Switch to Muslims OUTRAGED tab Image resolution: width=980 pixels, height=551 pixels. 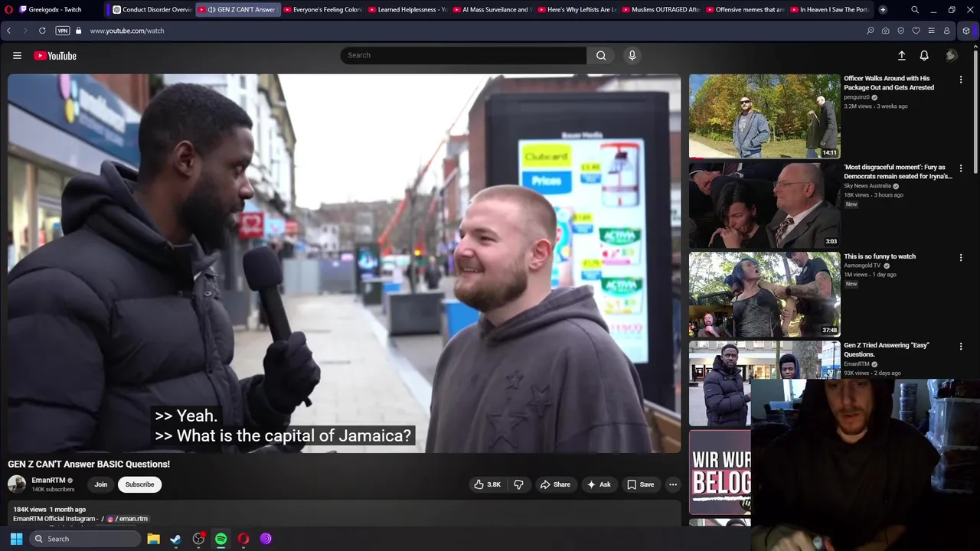coord(661,10)
